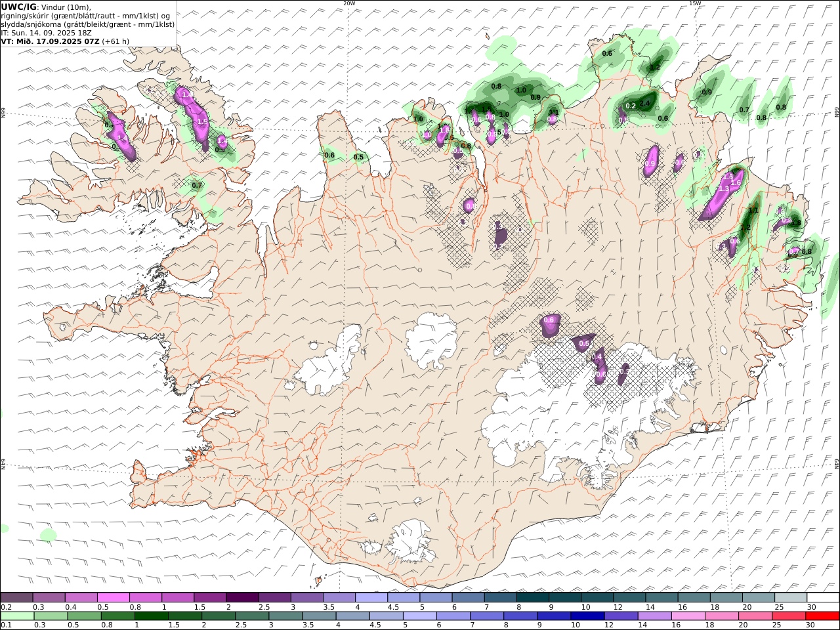The height and width of the screenshot is (630, 840).
Task: Select the snow legend swatch for 4–4.5 mm
Action: 371,597
